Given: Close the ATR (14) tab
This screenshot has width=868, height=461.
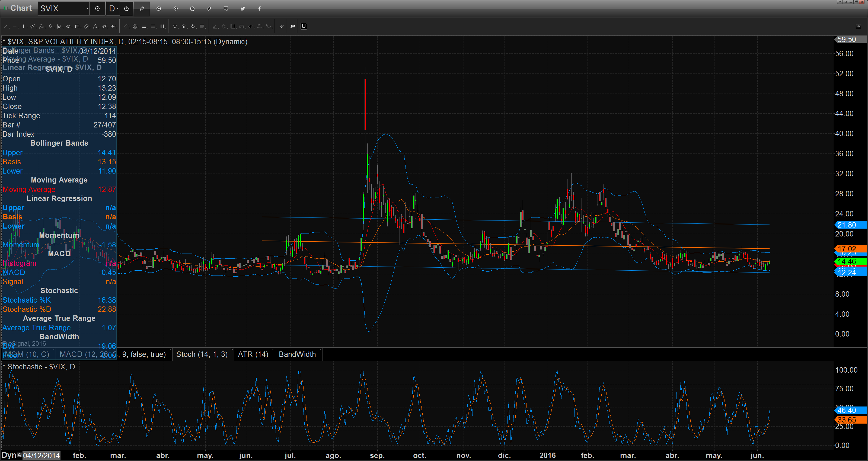Looking at the screenshot, I should (273, 350).
